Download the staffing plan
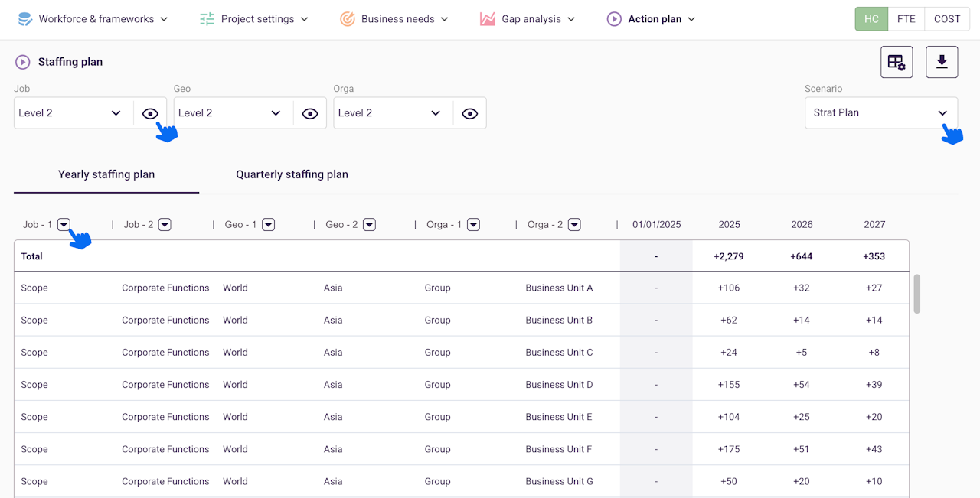The width and height of the screenshot is (980, 498). point(942,62)
